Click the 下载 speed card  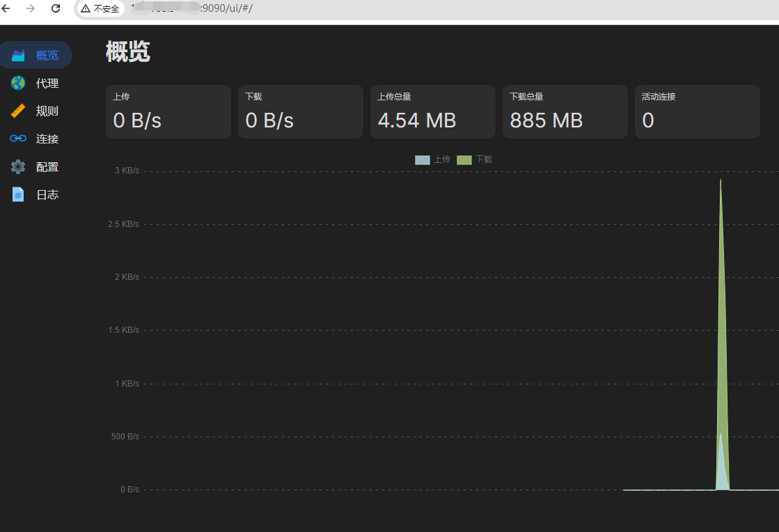pos(300,111)
